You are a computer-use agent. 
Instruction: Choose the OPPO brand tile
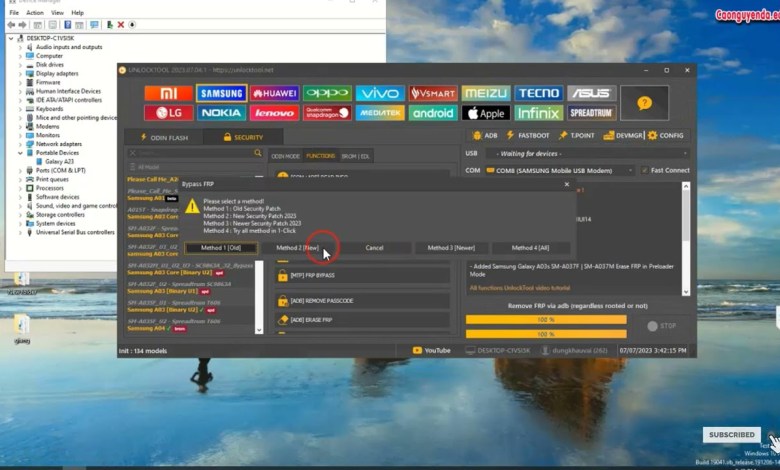pyautogui.click(x=327, y=94)
